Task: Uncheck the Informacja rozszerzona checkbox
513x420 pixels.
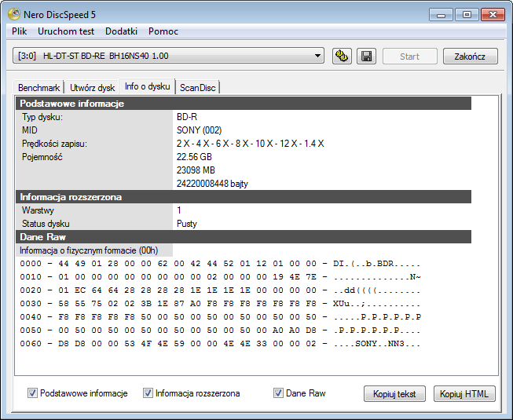Action: pyautogui.click(x=148, y=393)
